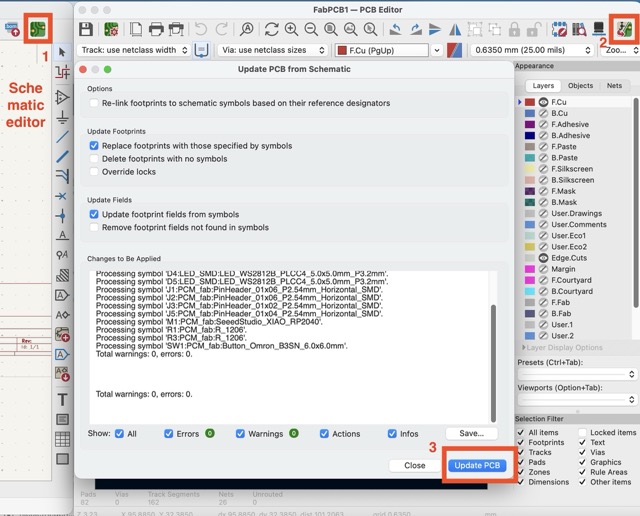The height and width of the screenshot is (516, 640).
Task: Enable Remove footprint fields not found in symbols
Action: click(x=94, y=227)
